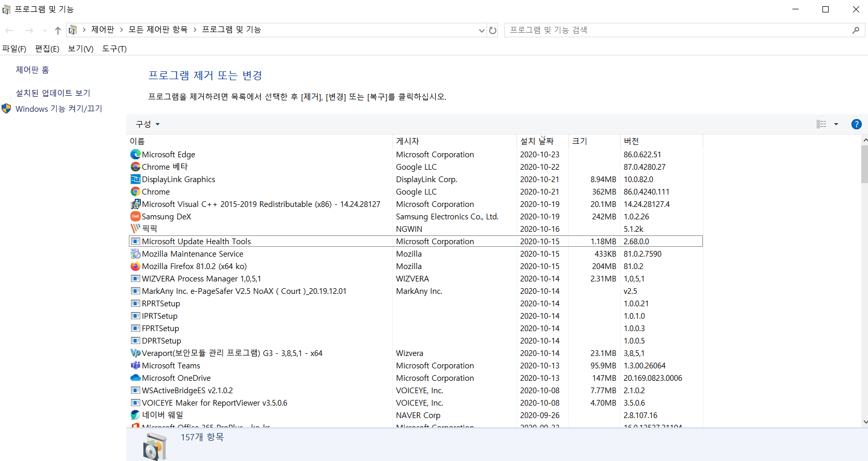Click the 95.9MB size cell

point(604,365)
